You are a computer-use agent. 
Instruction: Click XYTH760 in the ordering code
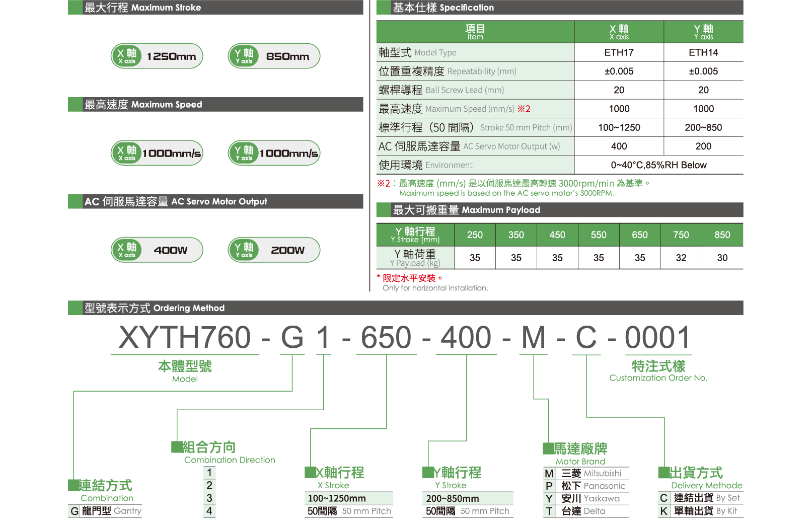point(185,337)
